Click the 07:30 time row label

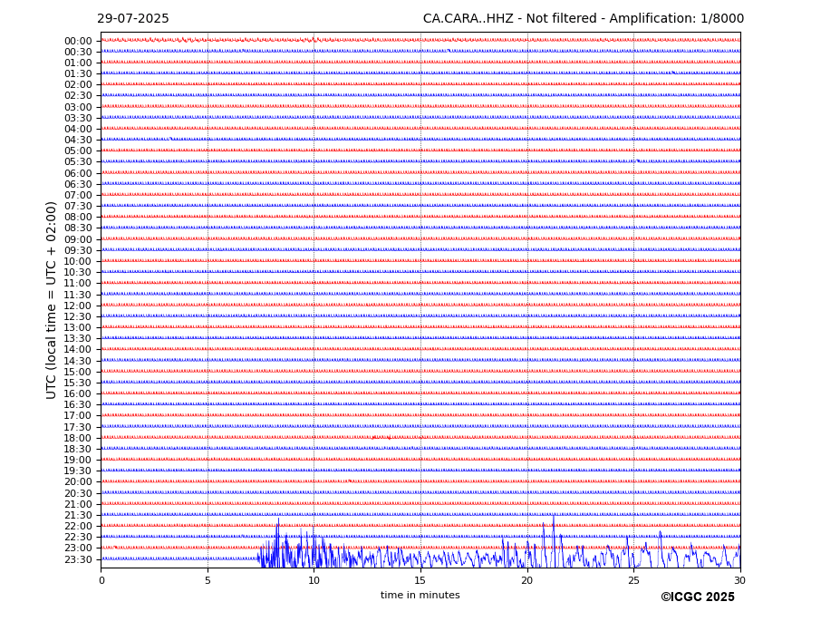click(78, 206)
